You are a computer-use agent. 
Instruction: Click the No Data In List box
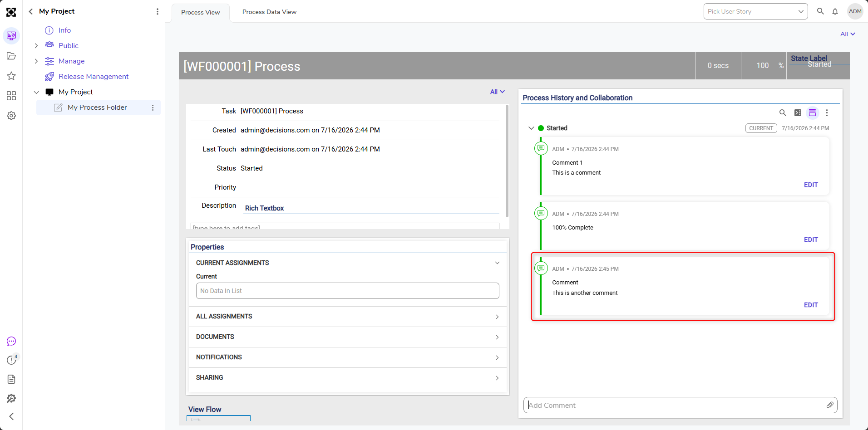[x=347, y=291]
